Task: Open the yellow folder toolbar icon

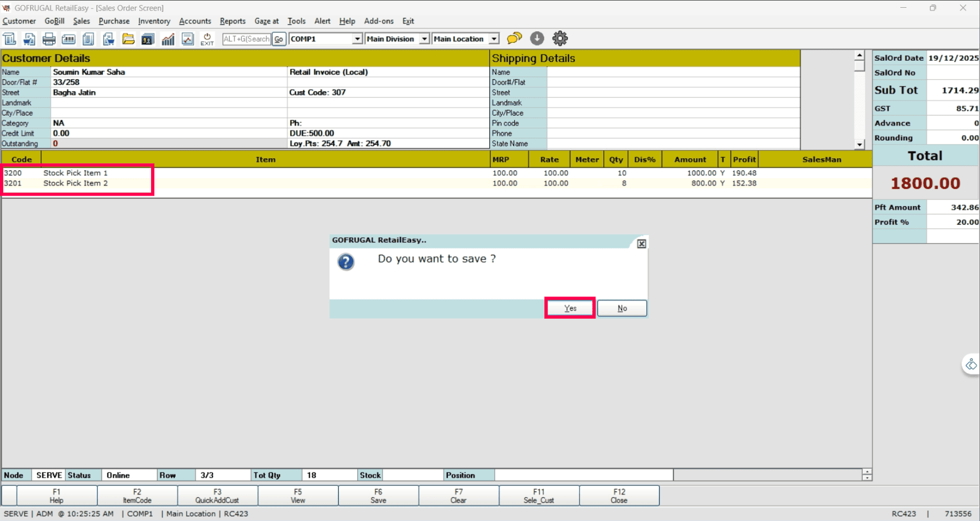Action: [x=128, y=39]
